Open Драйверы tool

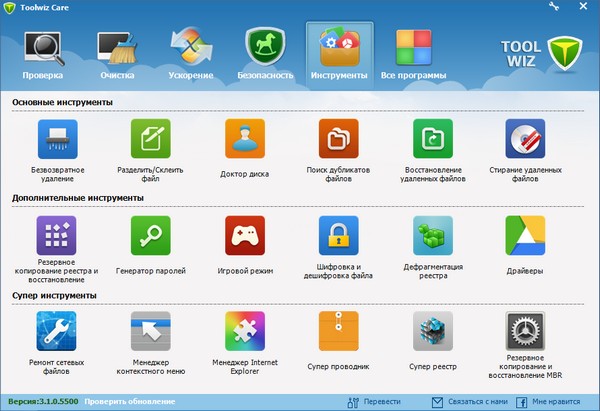525,235
